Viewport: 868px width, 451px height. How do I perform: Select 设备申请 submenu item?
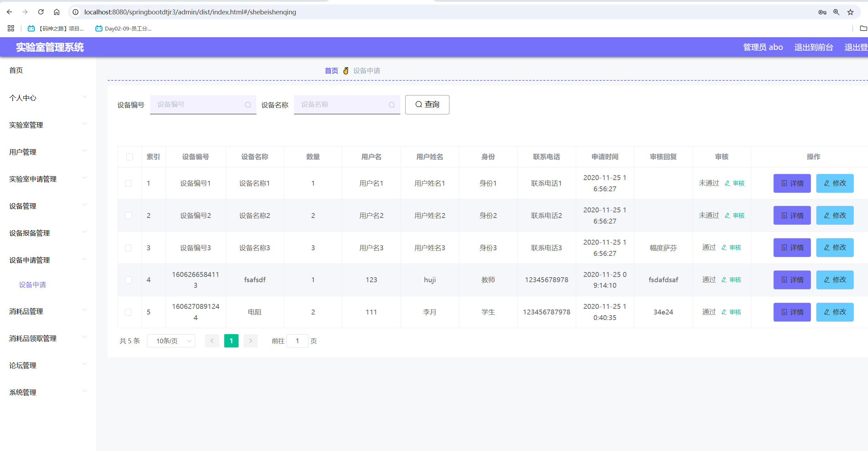coord(32,285)
